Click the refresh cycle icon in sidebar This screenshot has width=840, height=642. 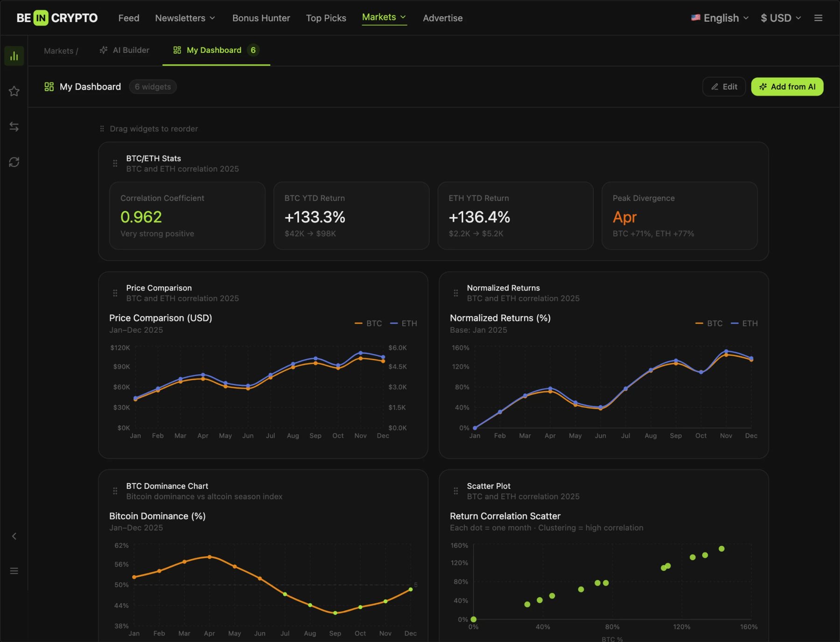(x=14, y=162)
